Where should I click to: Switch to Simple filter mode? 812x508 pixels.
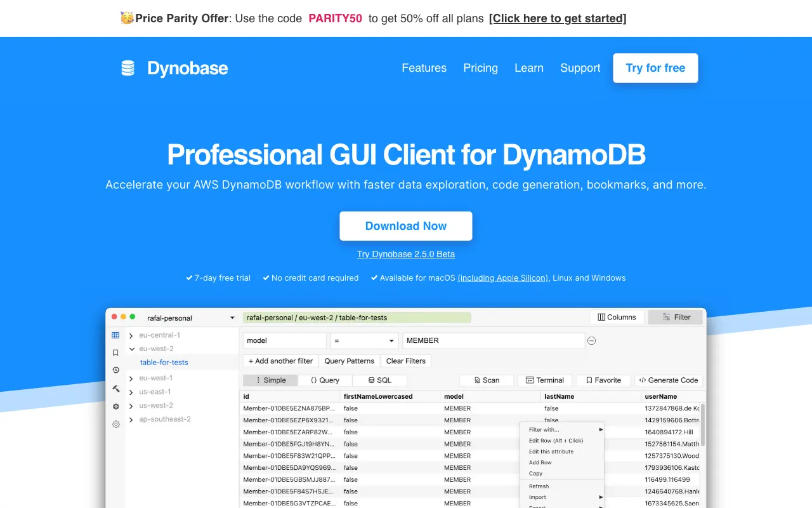click(271, 380)
